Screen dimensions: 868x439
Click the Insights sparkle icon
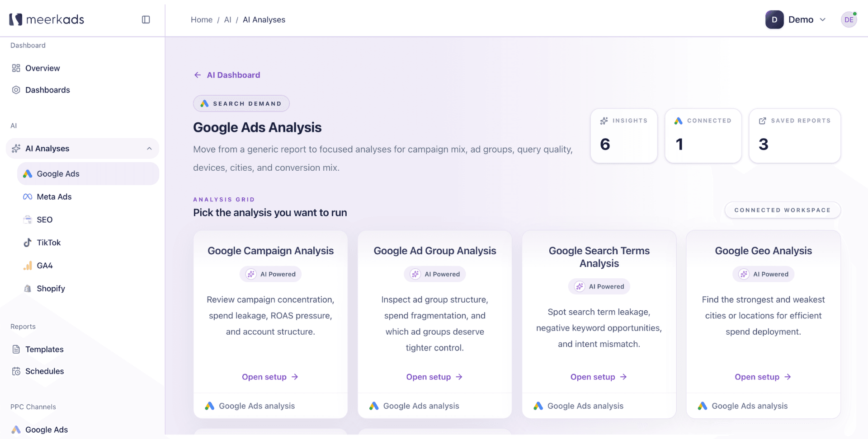(604, 121)
